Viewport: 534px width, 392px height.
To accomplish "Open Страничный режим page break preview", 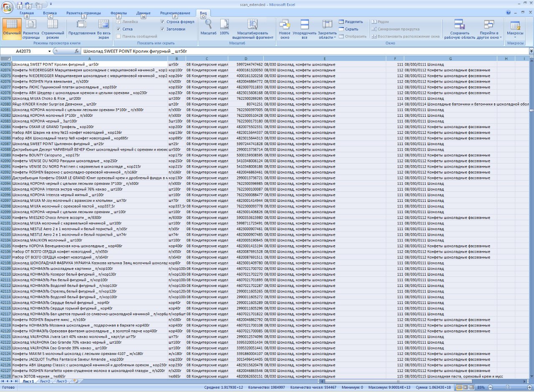I will click(53, 29).
